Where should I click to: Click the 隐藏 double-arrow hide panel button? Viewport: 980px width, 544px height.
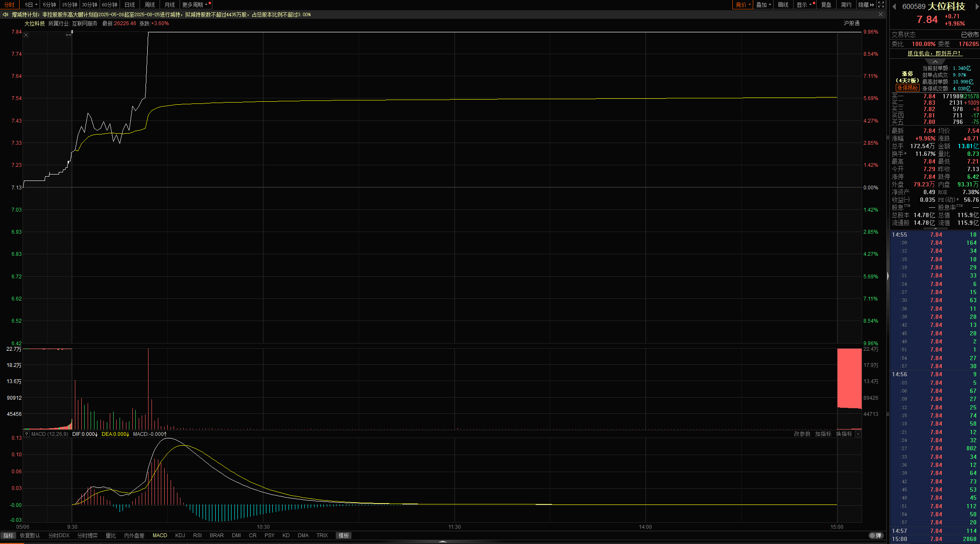pos(866,5)
